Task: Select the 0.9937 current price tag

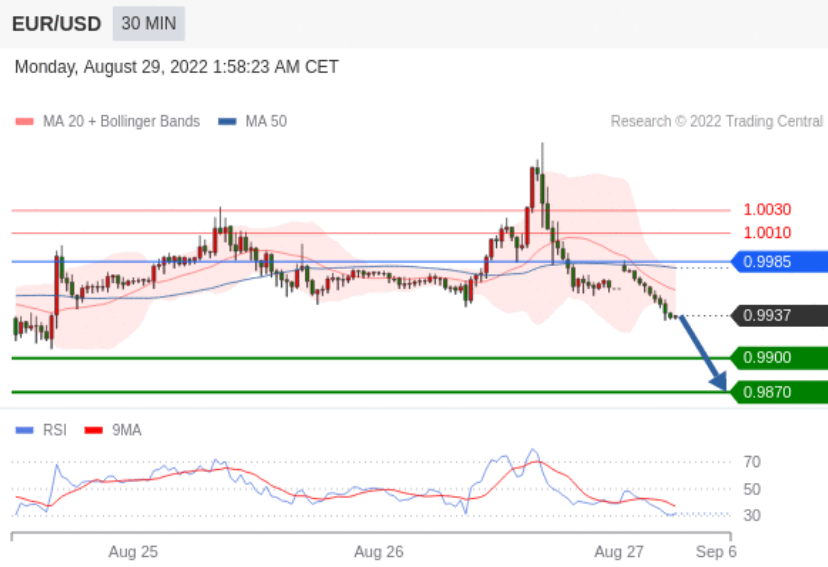Action: coord(779,315)
